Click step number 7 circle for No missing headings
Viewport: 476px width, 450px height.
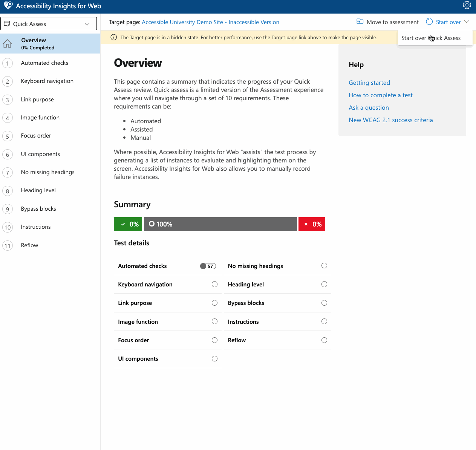8,173
